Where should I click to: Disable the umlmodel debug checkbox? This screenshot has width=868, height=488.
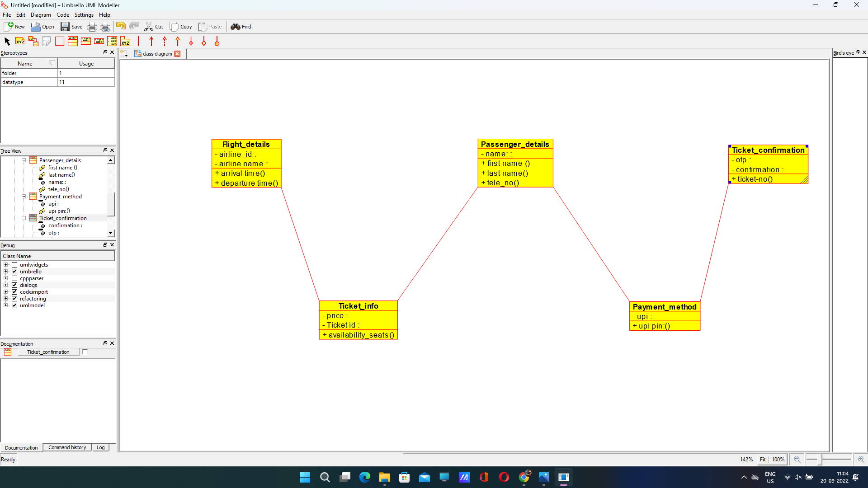[x=14, y=305]
